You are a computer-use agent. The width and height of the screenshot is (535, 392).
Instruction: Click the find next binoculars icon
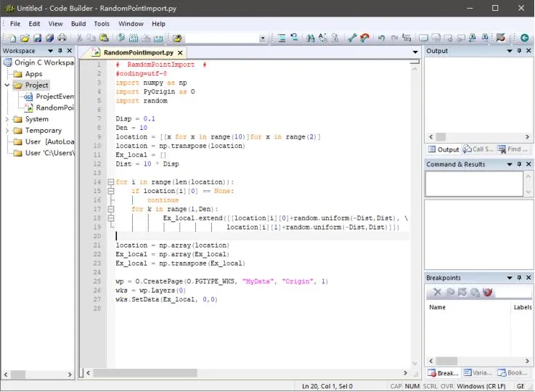pos(485,38)
